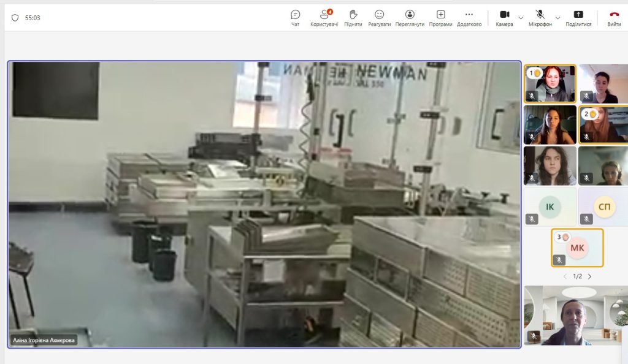628x364 pixels.
Task: Click the shield security icon
Action: (15, 18)
